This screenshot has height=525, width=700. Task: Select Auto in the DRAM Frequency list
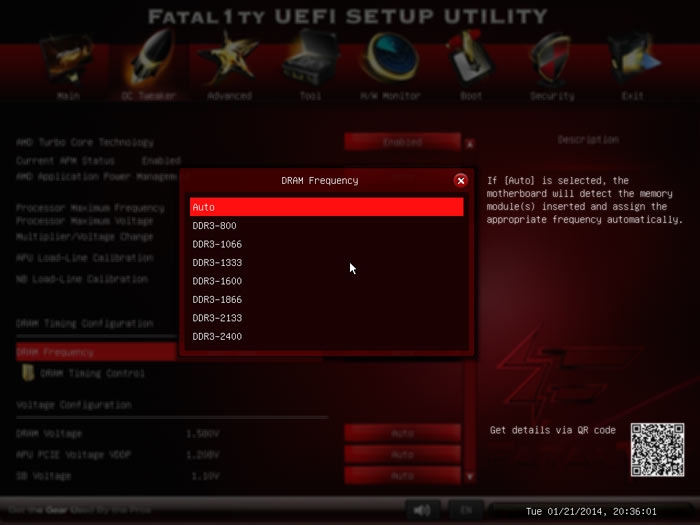click(x=326, y=207)
